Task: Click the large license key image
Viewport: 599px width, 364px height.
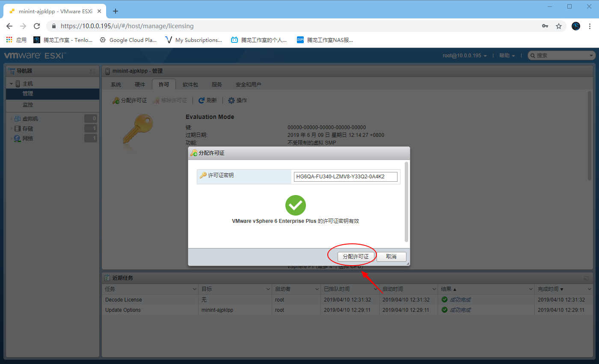Action: 137,130
